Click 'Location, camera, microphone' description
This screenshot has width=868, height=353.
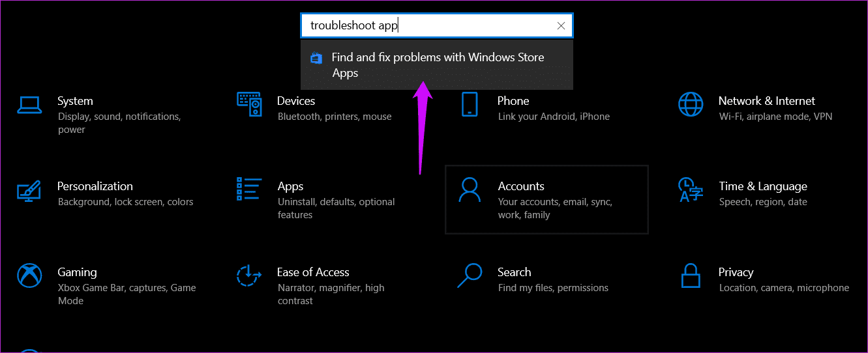tap(784, 288)
